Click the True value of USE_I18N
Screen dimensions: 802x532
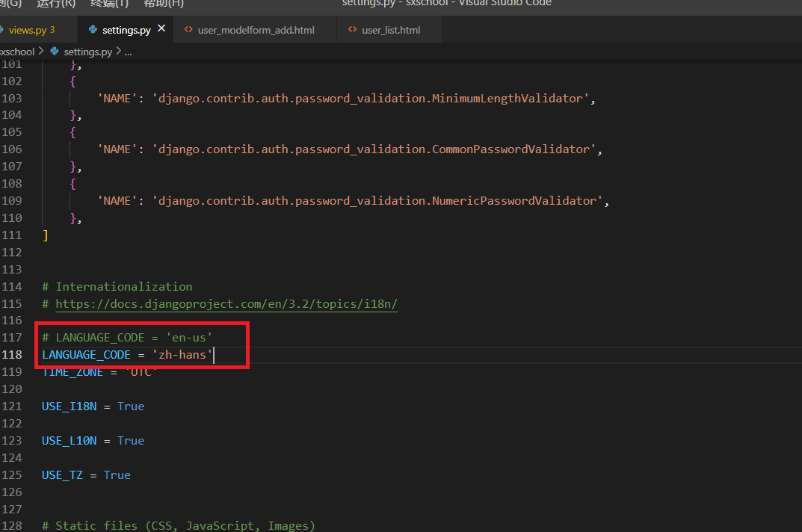point(131,406)
